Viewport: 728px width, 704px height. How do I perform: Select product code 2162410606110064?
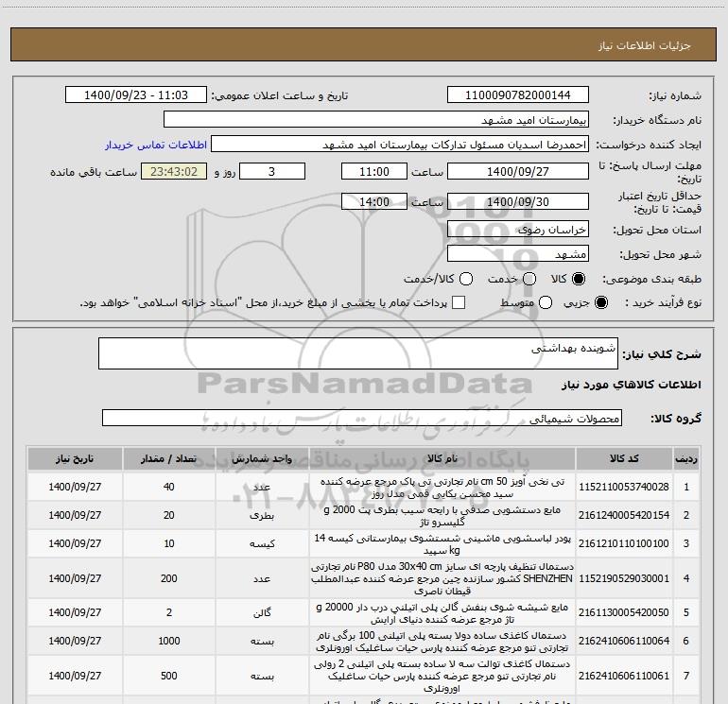click(624, 641)
